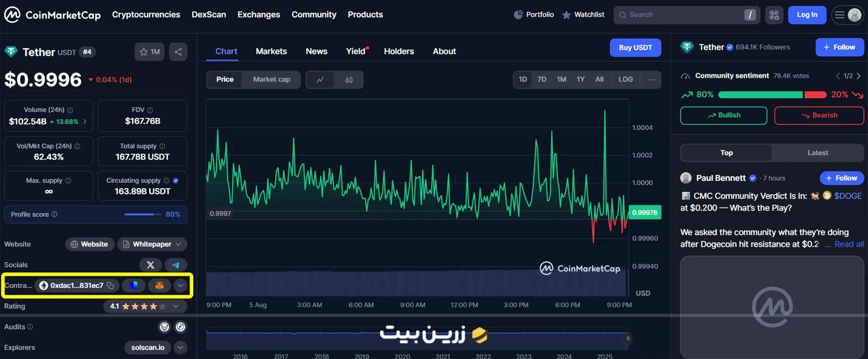This screenshot has width=868, height=359.
Task: Click the Trust Wallet shield icon
Action: pos(134,286)
